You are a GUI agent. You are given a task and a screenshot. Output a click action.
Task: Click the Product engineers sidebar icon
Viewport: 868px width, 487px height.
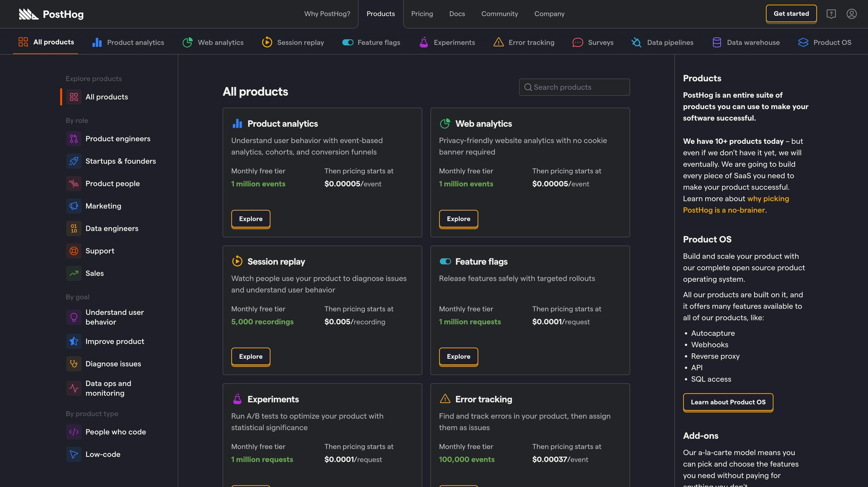(74, 139)
